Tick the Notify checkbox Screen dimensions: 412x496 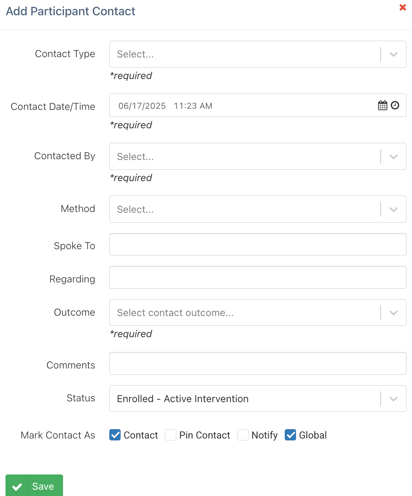[x=243, y=435]
